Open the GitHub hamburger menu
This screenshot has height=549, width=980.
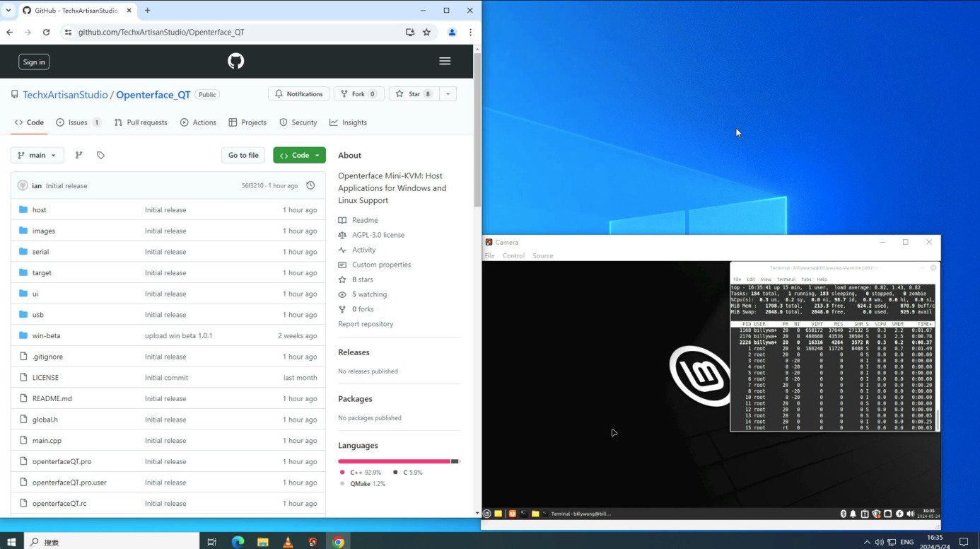coord(445,62)
